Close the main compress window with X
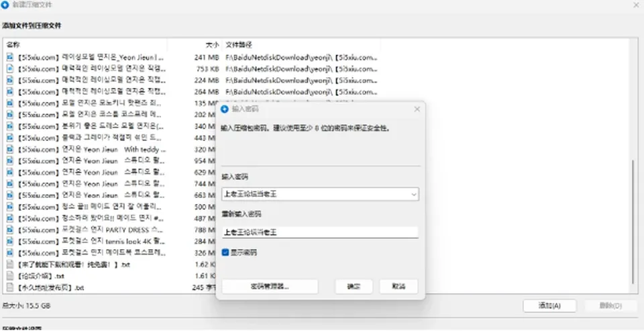644x331 pixels. [636, 5]
